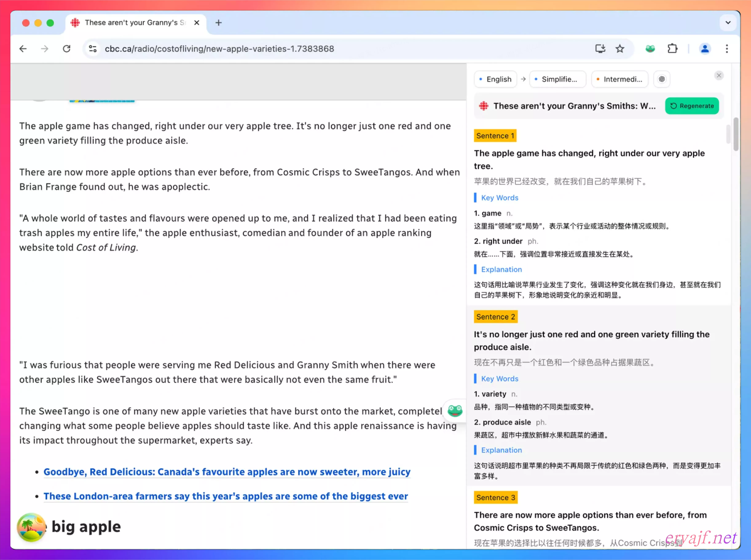Go back to the previous page

click(23, 49)
